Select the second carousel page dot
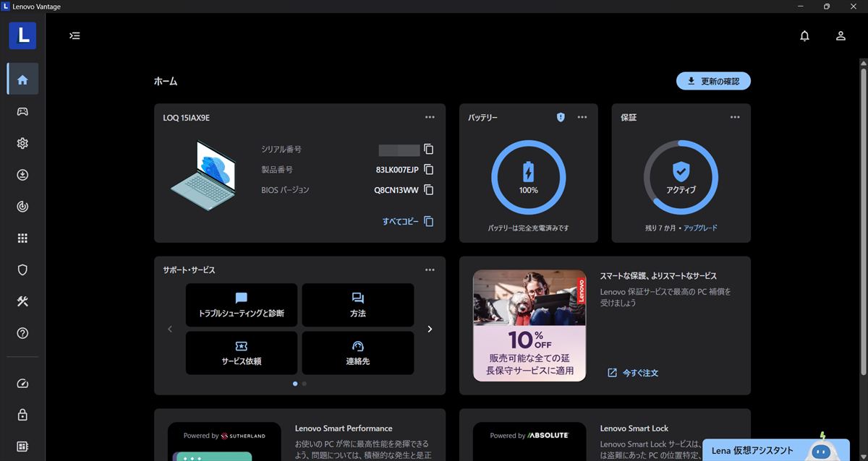Screen dimensions: 868x461 tap(304, 384)
